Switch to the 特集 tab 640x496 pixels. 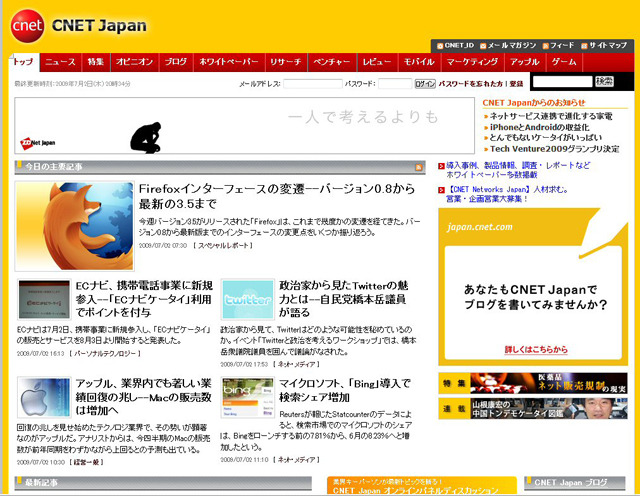[96, 62]
